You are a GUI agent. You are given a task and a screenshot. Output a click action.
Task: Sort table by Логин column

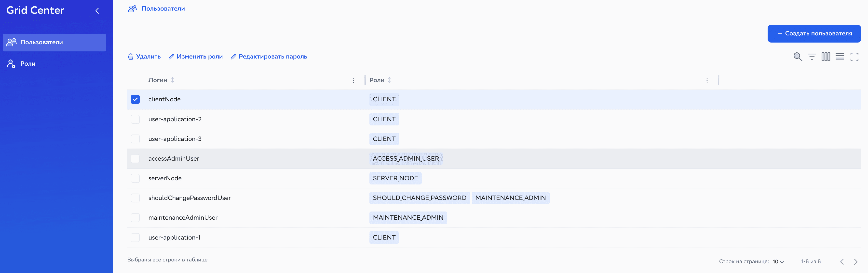(x=172, y=80)
